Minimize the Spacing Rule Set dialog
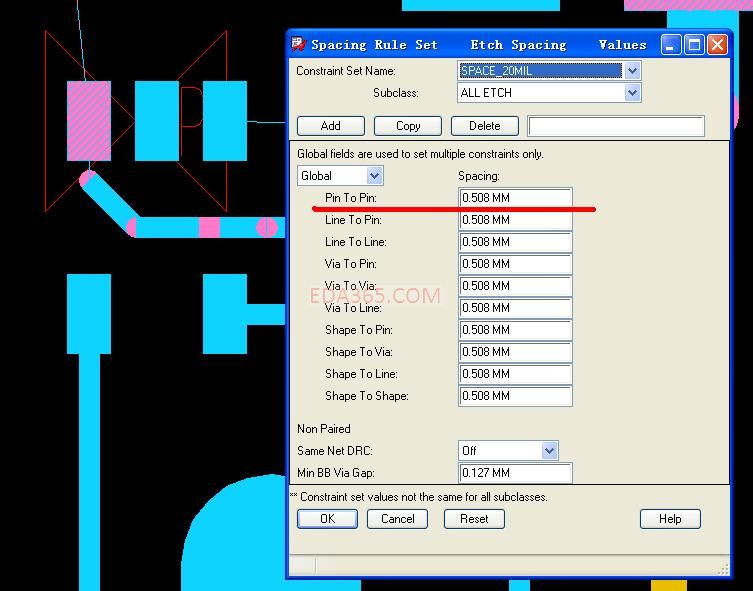Image resolution: width=753 pixels, height=591 pixels. (x=670, y=45)
